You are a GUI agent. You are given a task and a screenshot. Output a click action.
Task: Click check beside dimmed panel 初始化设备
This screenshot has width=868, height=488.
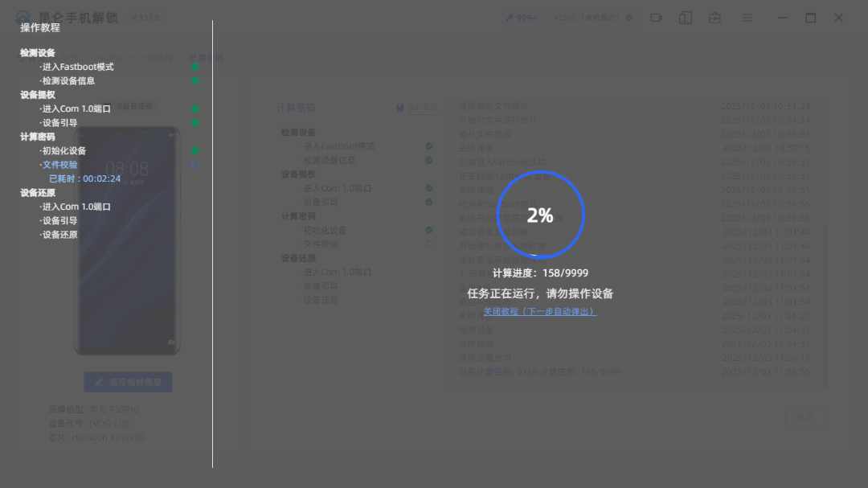point(429,230)
